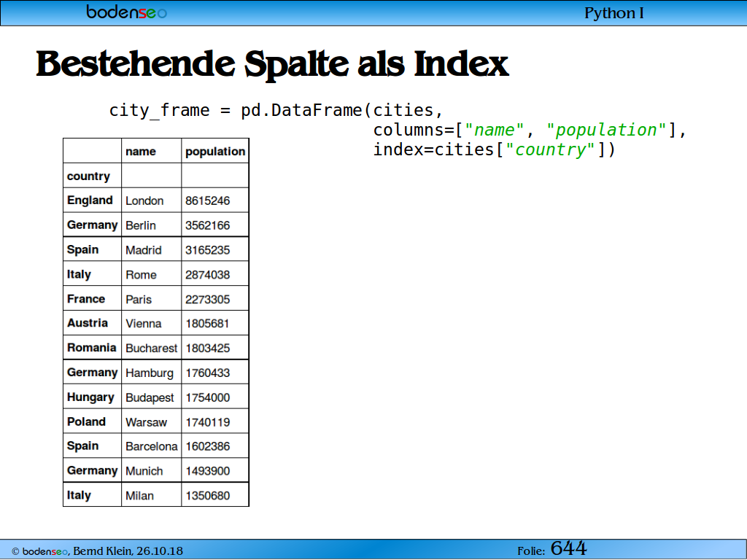The width and height of the screenshot is (747, 560).
Task: Select the 'Barcelona' cell
Action: 152,447
